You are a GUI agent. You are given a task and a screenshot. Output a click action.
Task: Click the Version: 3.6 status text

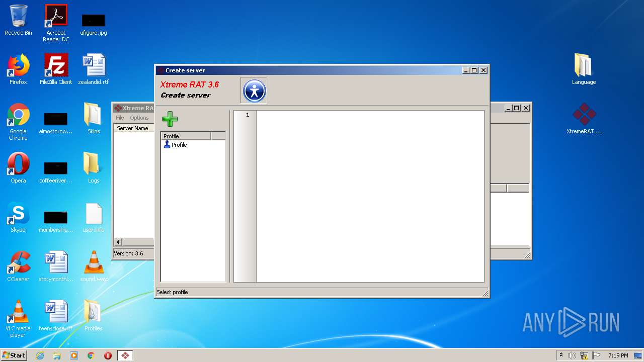click(x=128, y=253)
